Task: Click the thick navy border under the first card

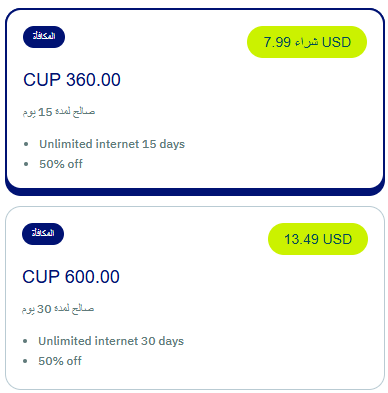Action: click(195, 192)
